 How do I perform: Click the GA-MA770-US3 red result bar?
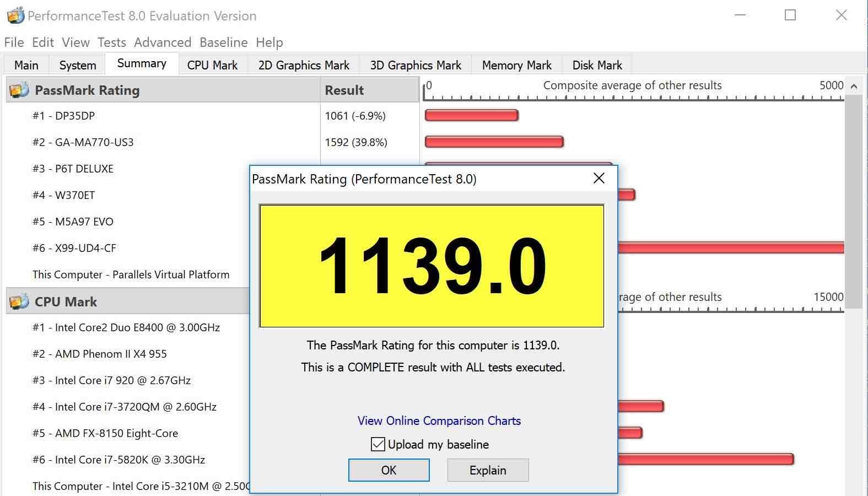[494, 142]
